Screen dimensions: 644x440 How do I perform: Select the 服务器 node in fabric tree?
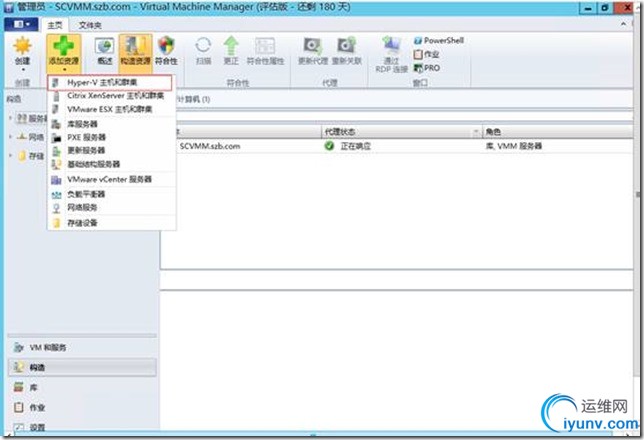(x=32, y=119)
